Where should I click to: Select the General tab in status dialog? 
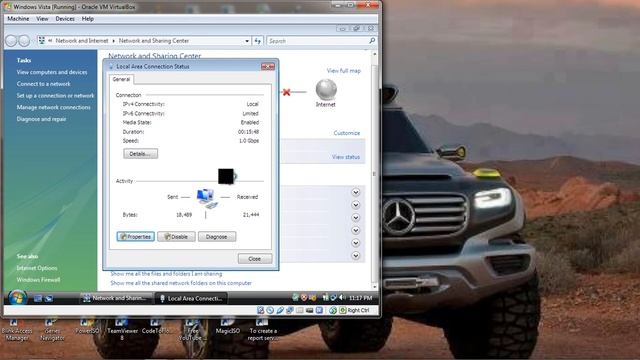(121, 79)
